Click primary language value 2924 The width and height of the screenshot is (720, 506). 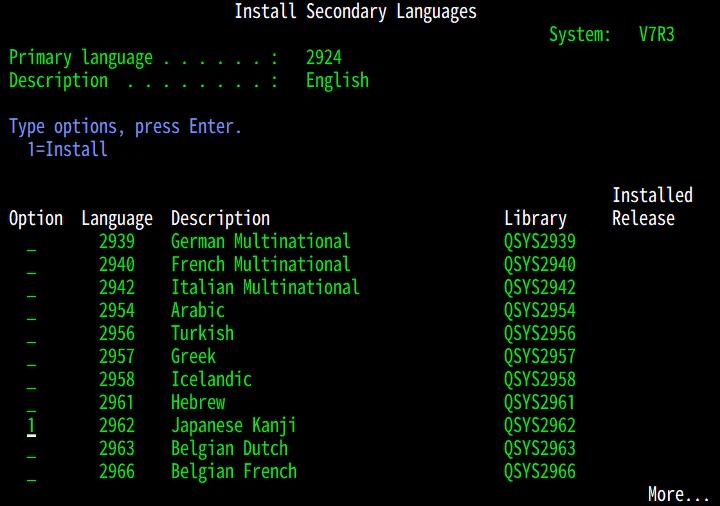click(x=324, y=57)
